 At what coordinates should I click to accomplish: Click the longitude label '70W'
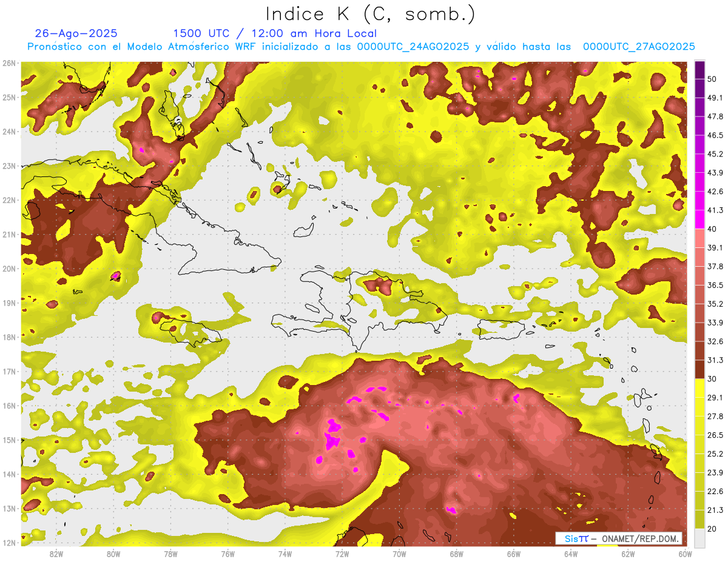click(x=399, y=554)
